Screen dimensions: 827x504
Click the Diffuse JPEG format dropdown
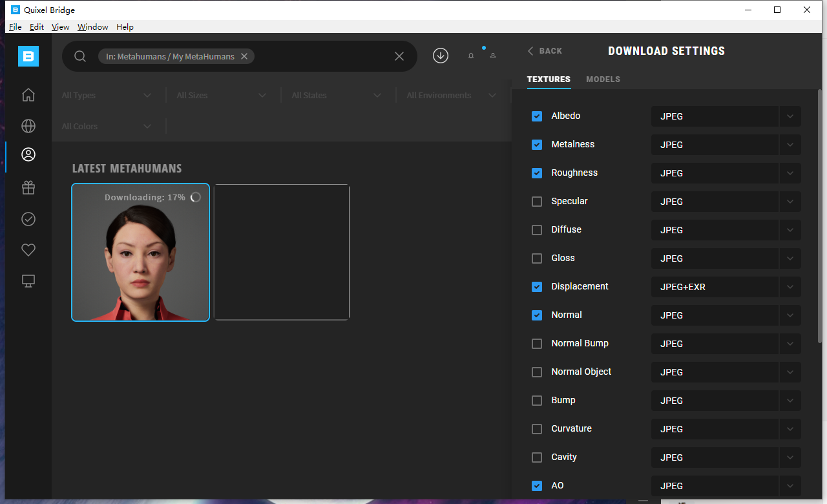click(726, 230)
